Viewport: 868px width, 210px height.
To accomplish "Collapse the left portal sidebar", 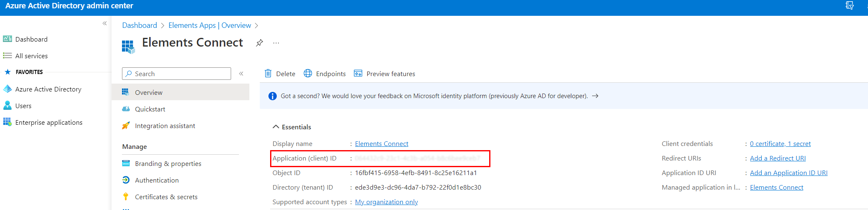I will (105, 23).
